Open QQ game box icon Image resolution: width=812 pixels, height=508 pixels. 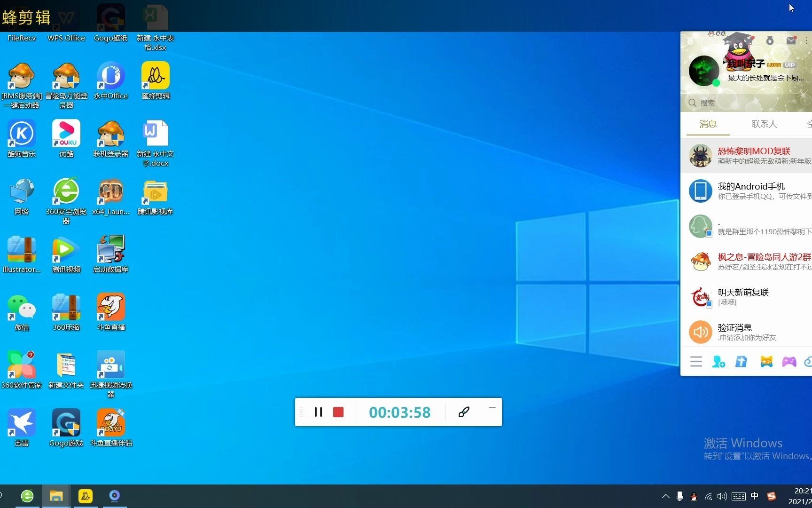coord(766,361)
